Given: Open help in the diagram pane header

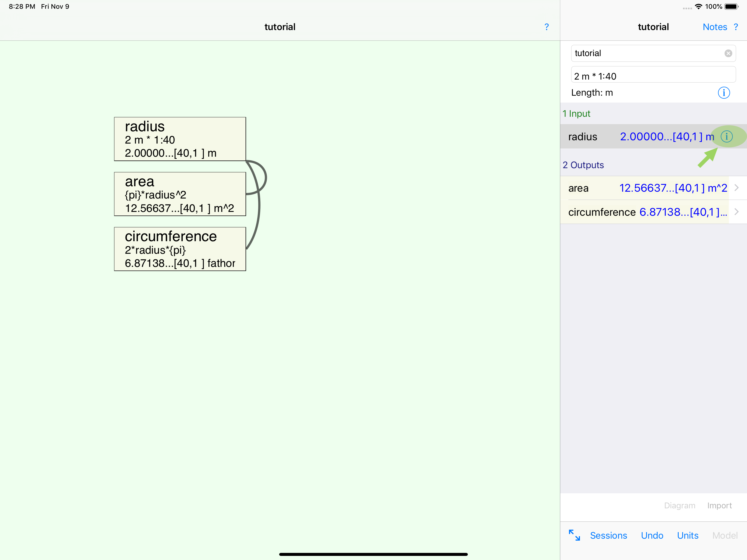Looking at the screenshot, I should [x=546, y=27].
